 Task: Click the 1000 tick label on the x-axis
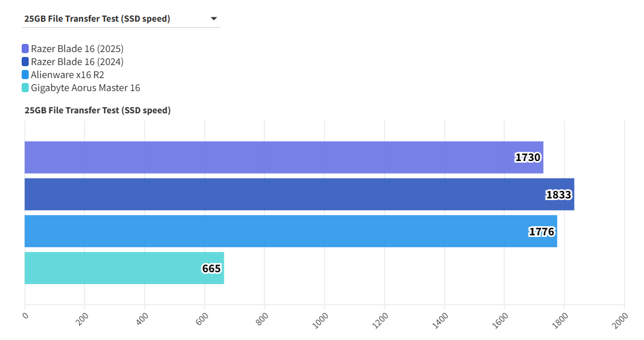(320, 319)
